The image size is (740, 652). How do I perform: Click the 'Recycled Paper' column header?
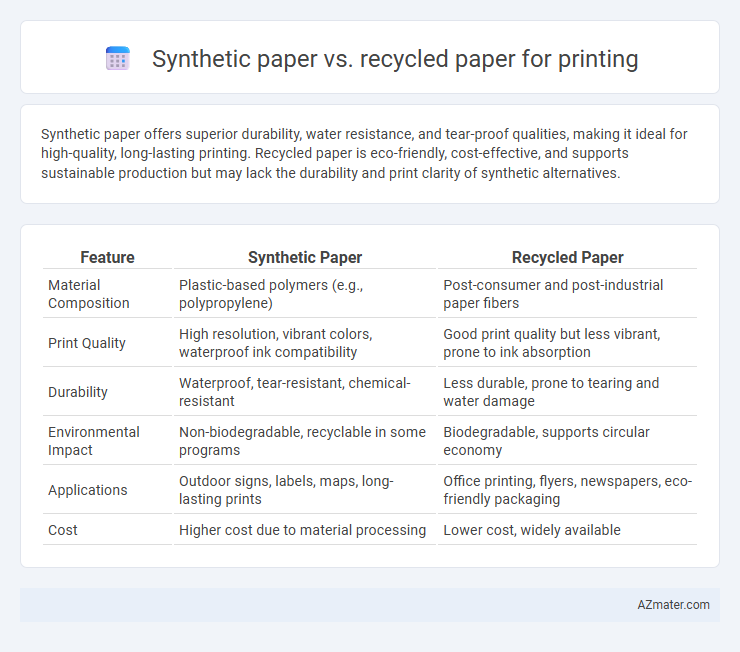(567, 257)
